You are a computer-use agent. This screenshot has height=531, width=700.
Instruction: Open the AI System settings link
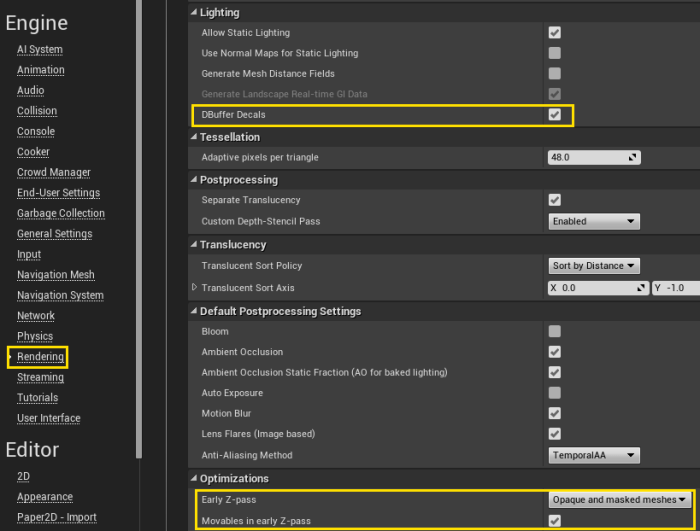pos(39,50)
